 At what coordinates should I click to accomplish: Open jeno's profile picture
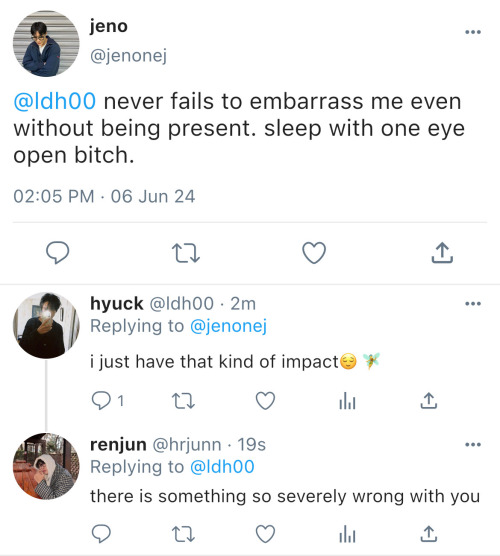click(46, 43)
